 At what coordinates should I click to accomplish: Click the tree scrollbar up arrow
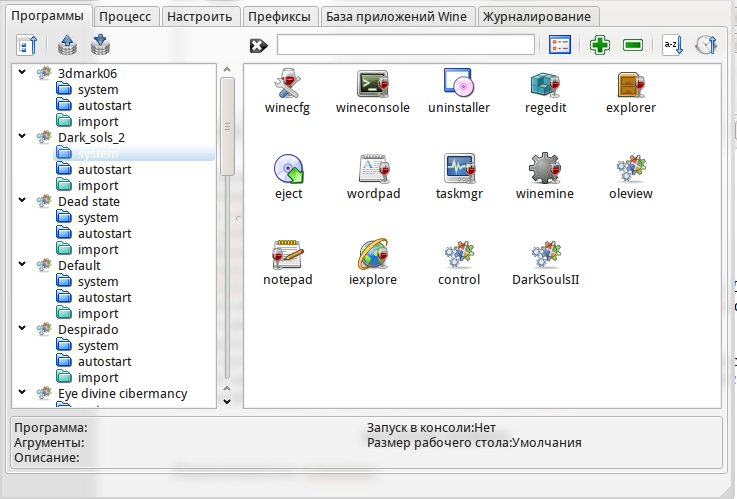click(227, 70)
